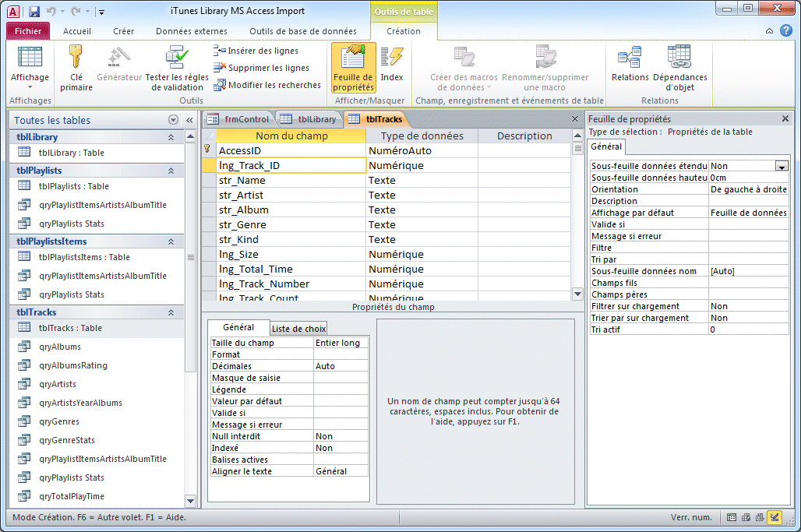Viewport: 801px width, 532px height.
Task: Collapse the tblPlaylists group
Action: [171, 171]
